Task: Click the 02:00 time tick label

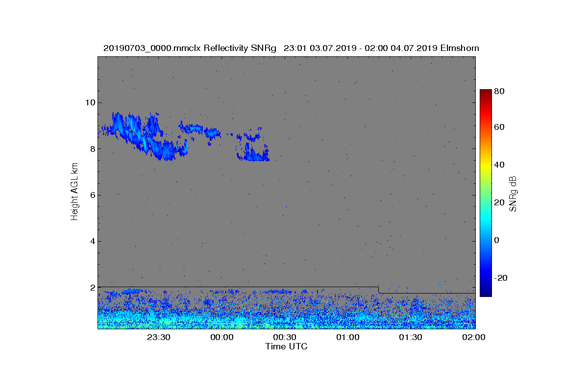Action: (473, 337)
